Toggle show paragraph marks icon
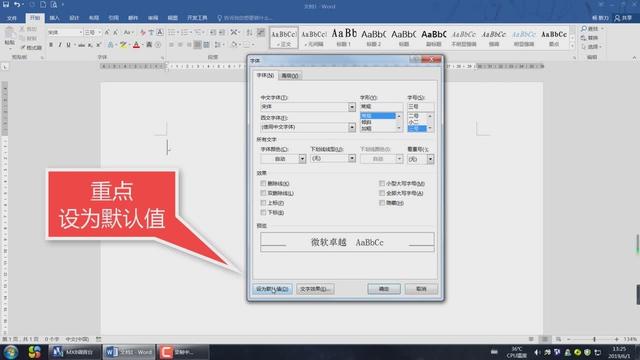Image resolution: width=640 pixels, height=360 pixels. tap(260, 32)
